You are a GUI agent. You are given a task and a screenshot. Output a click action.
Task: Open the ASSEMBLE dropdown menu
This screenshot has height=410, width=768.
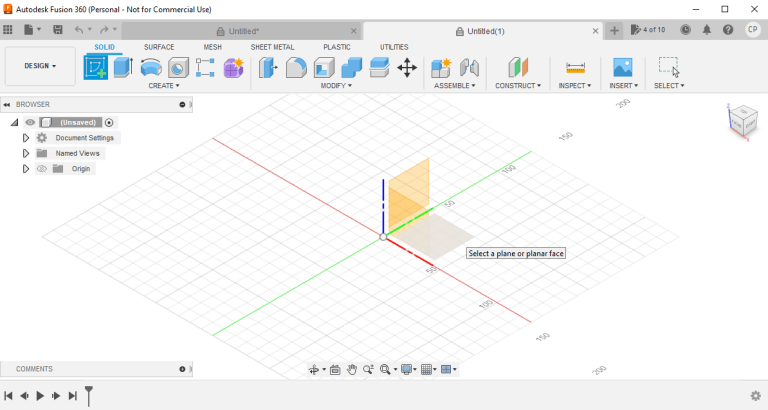click(x=455, y=86)
